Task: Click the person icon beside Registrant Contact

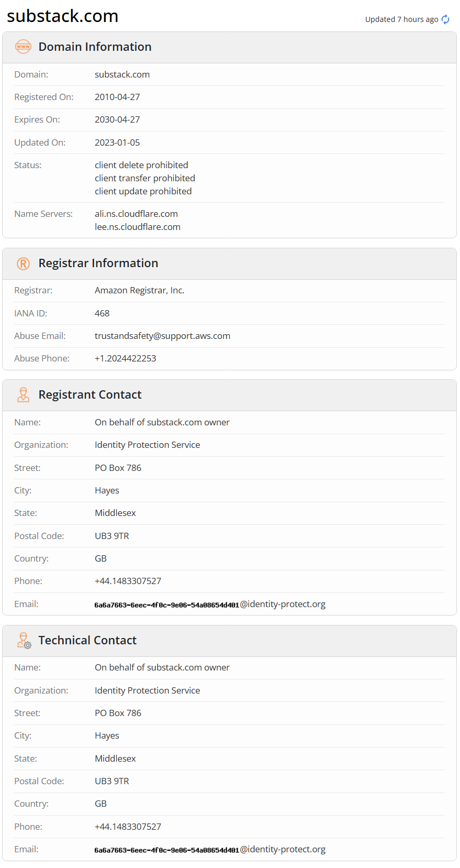Action: click(23, 394)
